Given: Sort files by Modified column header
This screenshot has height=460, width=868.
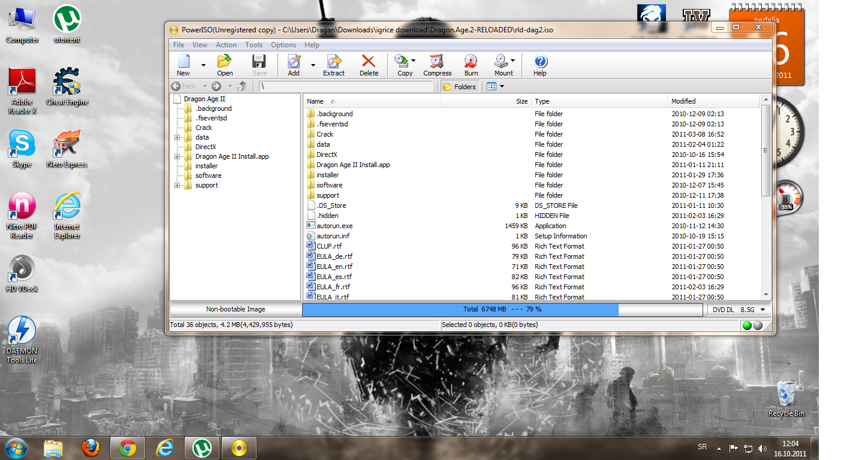Looking at the screenshot, I should (x=713, y=101).
